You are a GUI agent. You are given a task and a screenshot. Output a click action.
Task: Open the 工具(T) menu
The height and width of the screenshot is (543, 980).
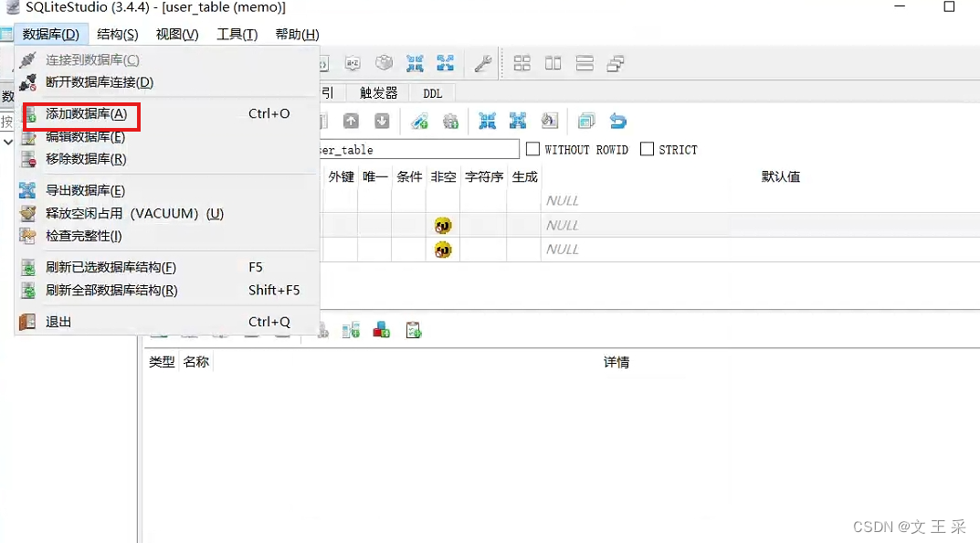[237, 35]
